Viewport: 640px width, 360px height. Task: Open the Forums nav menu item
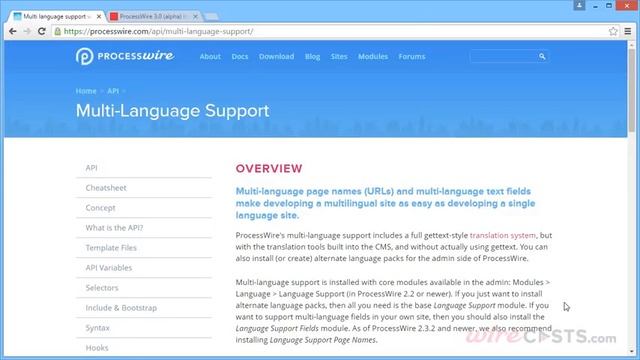412,56
